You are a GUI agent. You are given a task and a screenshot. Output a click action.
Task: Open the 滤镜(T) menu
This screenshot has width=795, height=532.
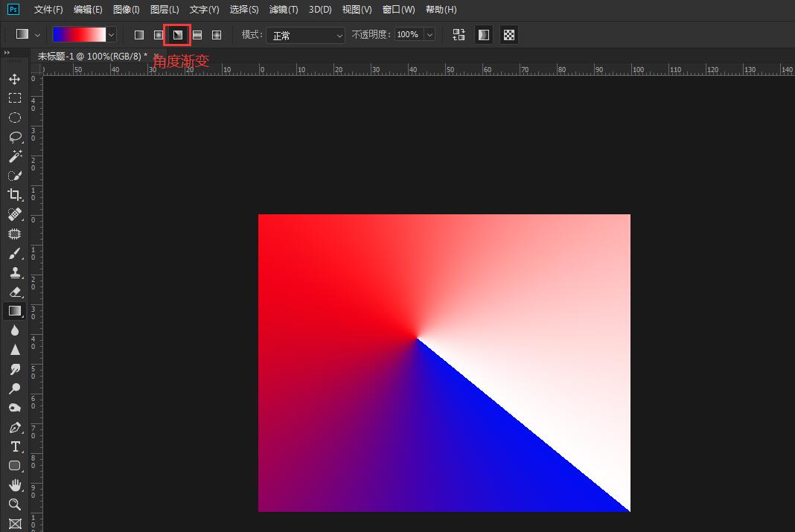pos(283,10)
